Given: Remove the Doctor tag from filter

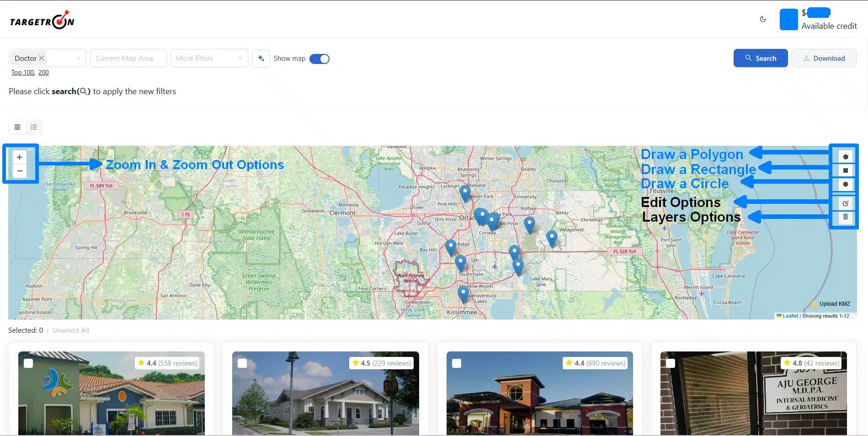Looking at the screenshot, I should click(42, 58).
